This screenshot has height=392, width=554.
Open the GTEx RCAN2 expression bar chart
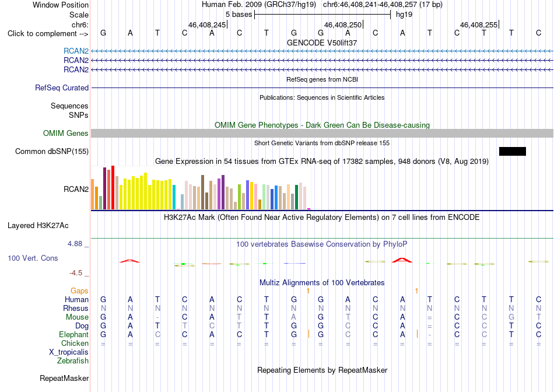pyautogui.click(x=201, y=188)
